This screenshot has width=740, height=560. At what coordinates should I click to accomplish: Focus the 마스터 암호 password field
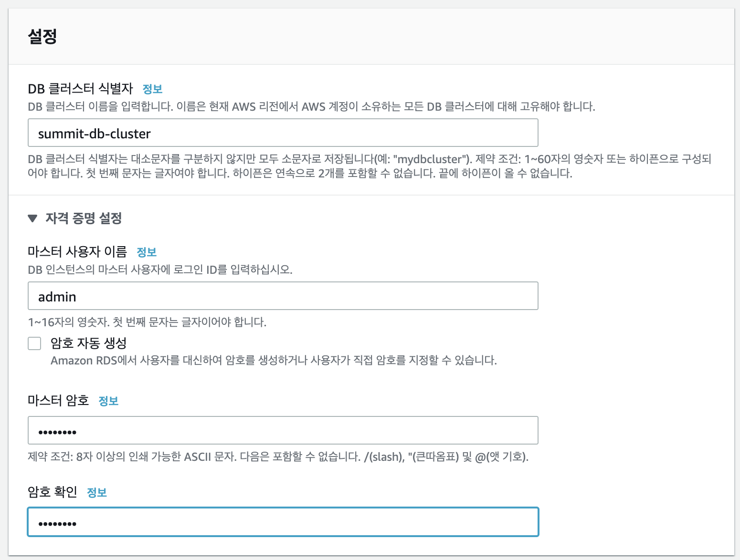point(283,431)
